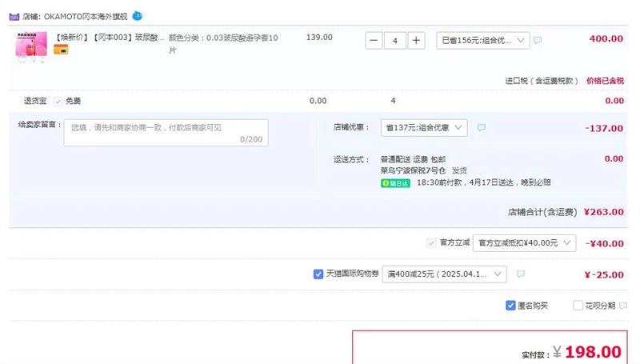640x364 pixels.
Task: Toggle the 匿名购买 checkbox
Action: point(510,306)
